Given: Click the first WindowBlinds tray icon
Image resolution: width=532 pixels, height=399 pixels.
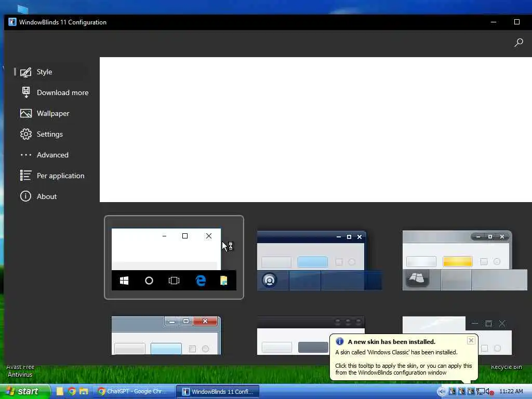Looking at the screenshot, I should point(453,392).
